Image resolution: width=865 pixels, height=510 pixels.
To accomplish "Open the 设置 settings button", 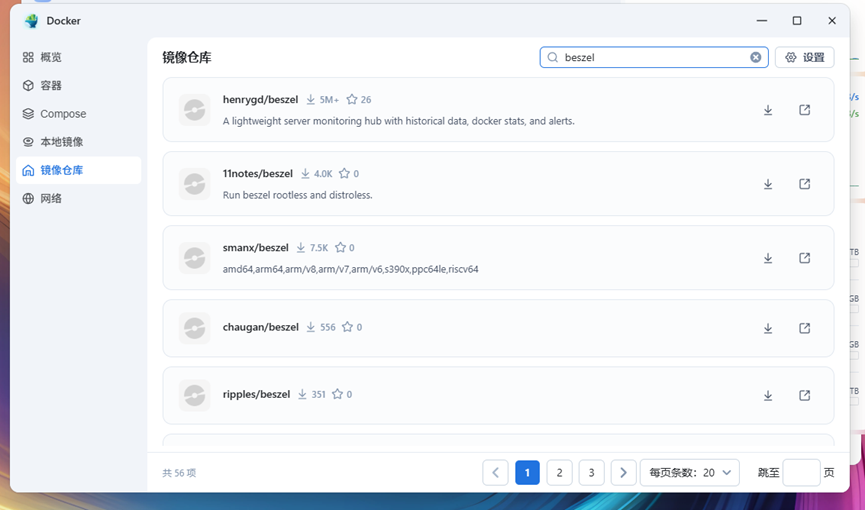I will [804, 57].
